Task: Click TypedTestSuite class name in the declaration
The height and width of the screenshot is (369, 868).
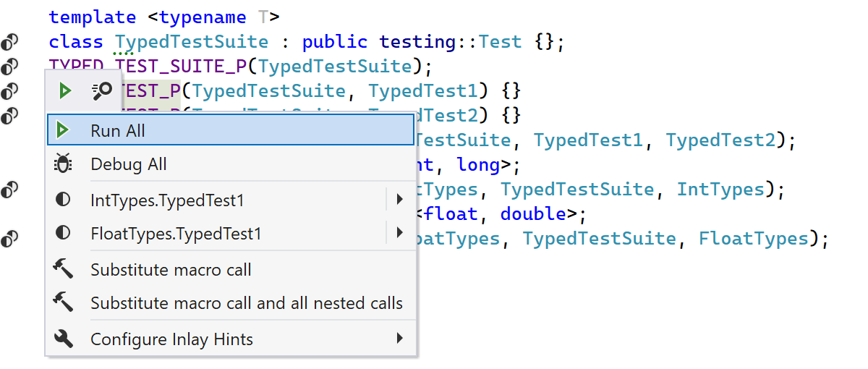Action: click(192, 42)
